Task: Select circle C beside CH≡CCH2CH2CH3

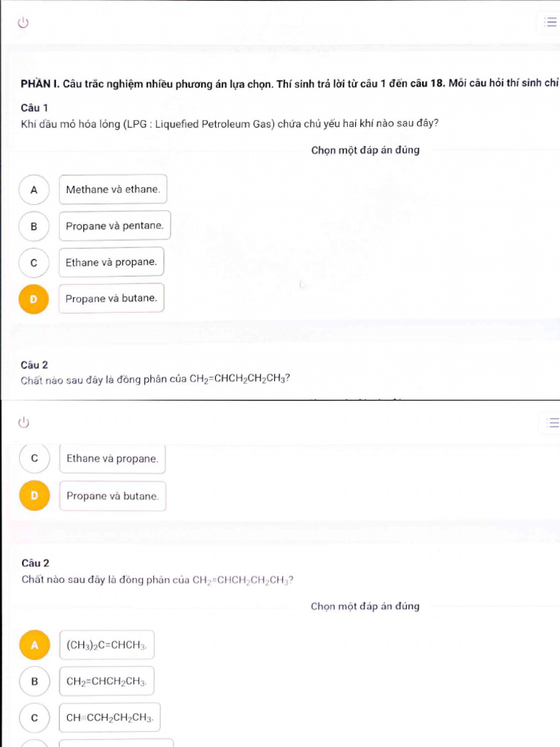Action: (x=34, y=718)
